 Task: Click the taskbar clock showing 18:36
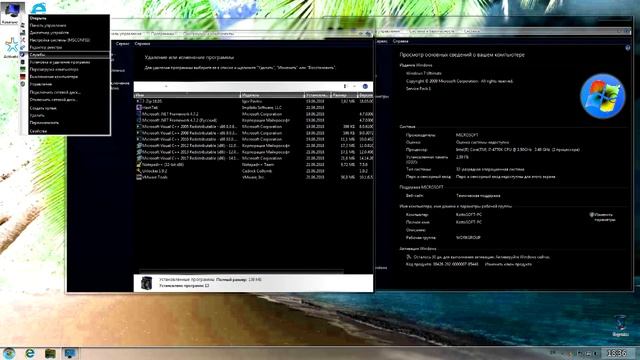(x=616, y=353)
